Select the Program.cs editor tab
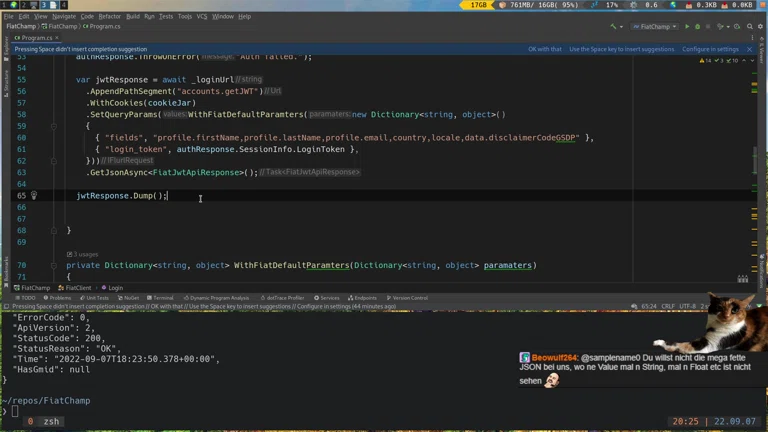Viewport: 768px width, 432px height. [x=36, y=38]
